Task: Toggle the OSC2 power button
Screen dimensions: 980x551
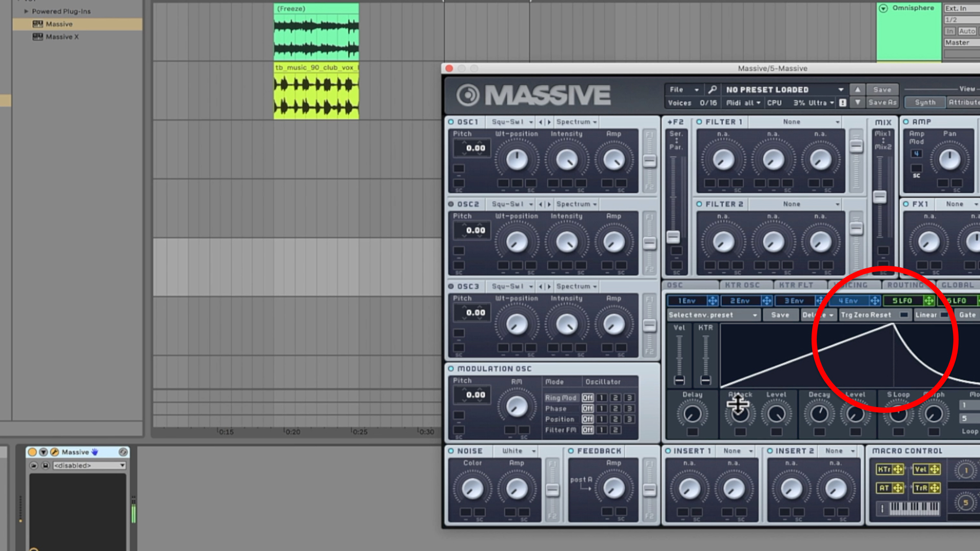Action: point(451,204)
